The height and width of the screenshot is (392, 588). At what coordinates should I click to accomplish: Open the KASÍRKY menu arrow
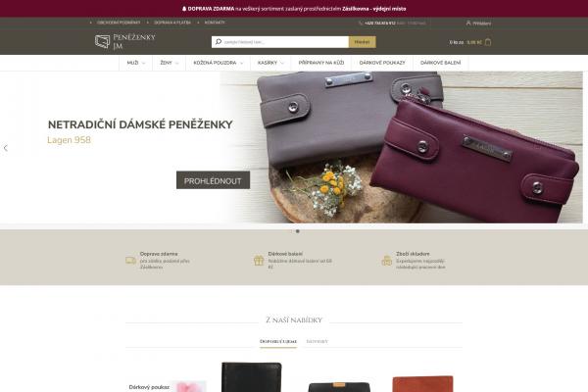click(x=282, y=63)
